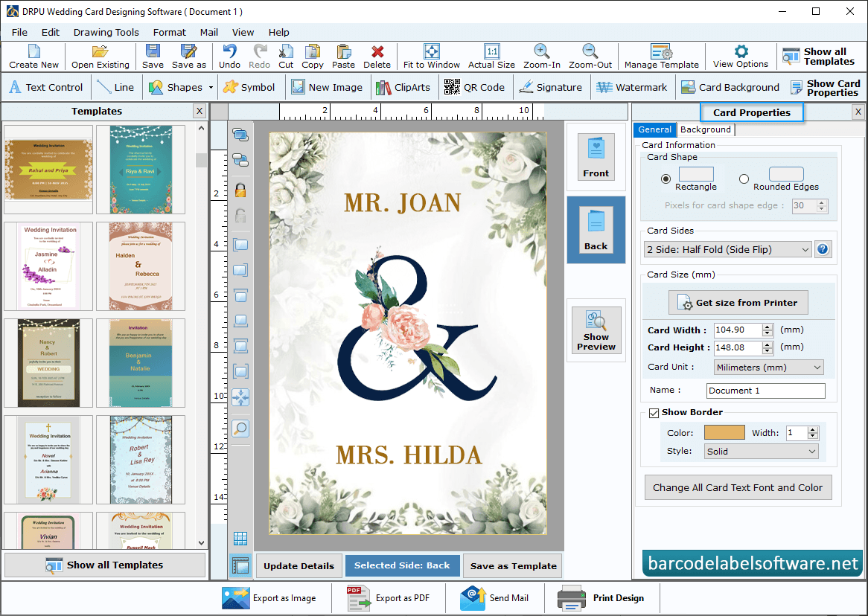Open the ClipArts library
Viewport: 868px width, 616px height.
(x=403, y=87)
